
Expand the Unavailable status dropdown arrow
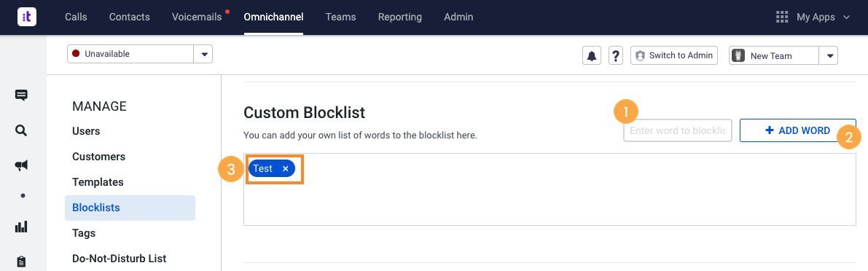click(204, 54)
